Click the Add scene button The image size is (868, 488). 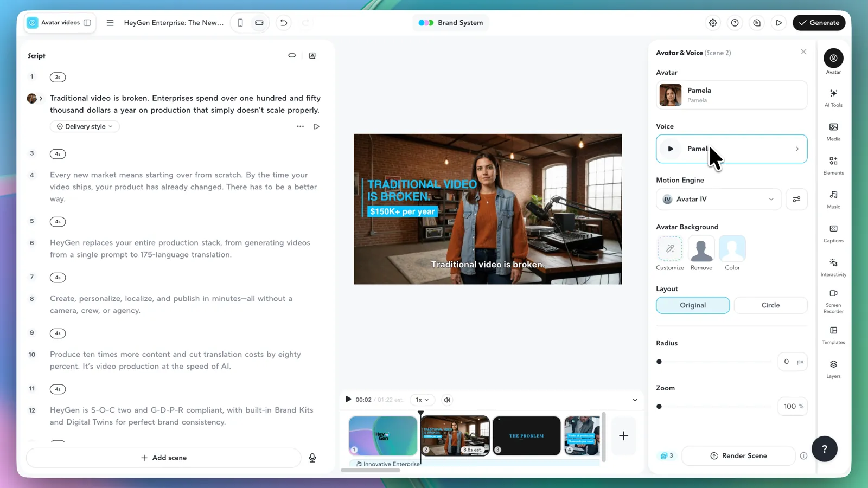(x=163, y=458)
